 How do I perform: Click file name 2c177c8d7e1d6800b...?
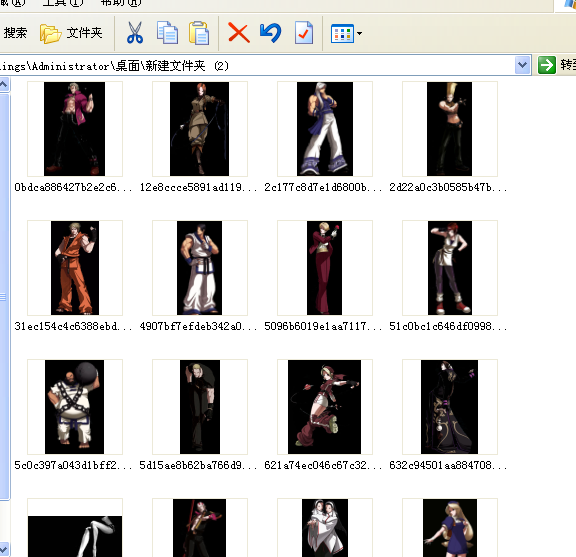(x=323, y=187)
